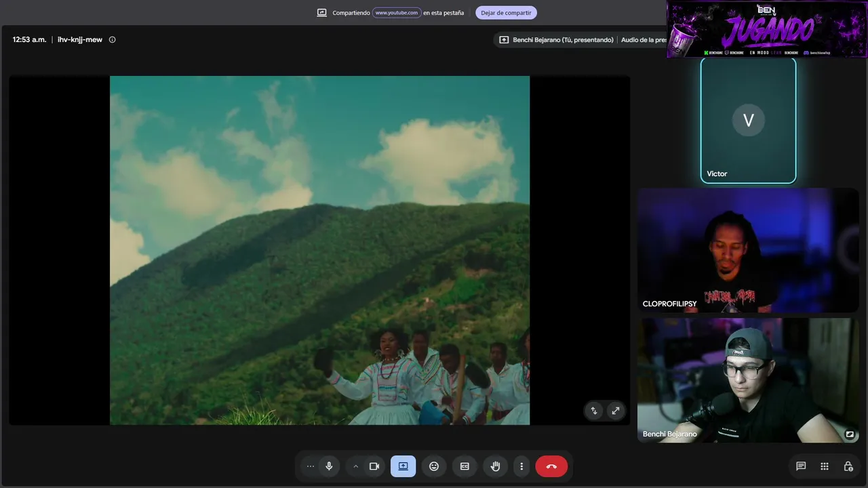Click the tab sharing icon beside Compartiendo

click(x=322, y=13)
